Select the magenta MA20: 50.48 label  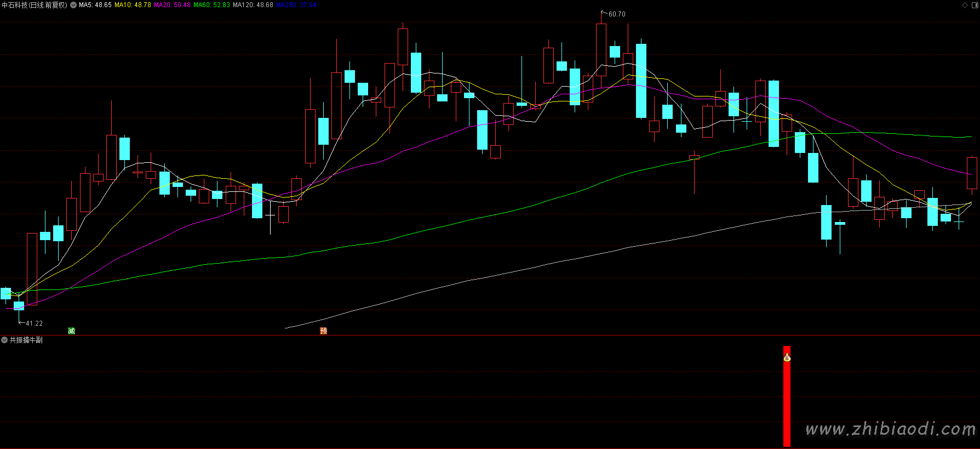[172, 5]
